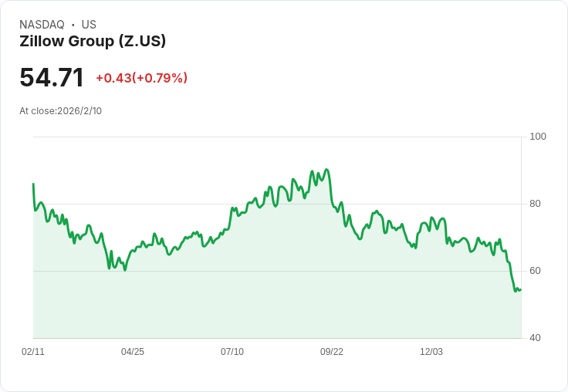The width and height of the screenshot is (568, 392).
Task: Click the starting point of the price line
Action: pyautogui.click(x=33, y=184)
